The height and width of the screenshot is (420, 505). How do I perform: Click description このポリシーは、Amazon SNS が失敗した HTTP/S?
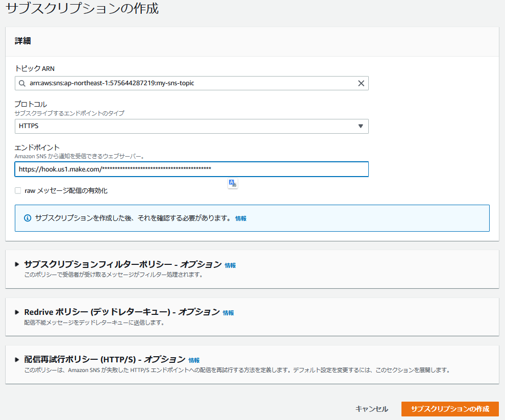237,370
